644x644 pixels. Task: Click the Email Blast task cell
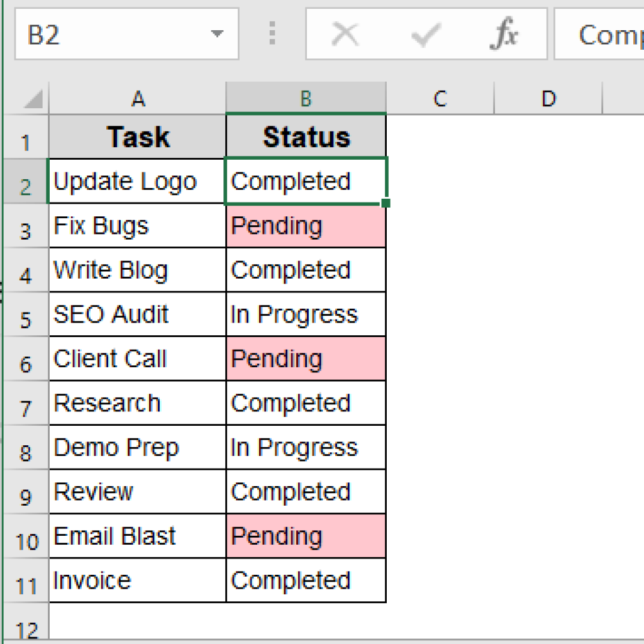tap(137, 536)
